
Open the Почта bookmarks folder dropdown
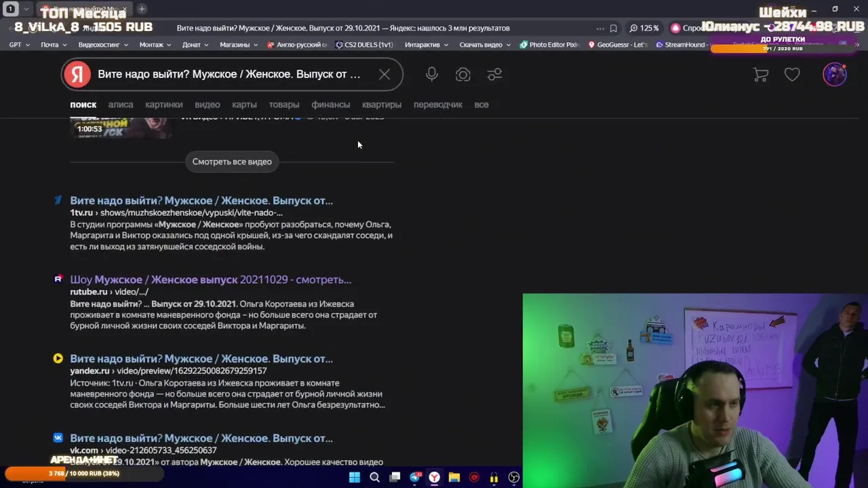pos(54,45)
